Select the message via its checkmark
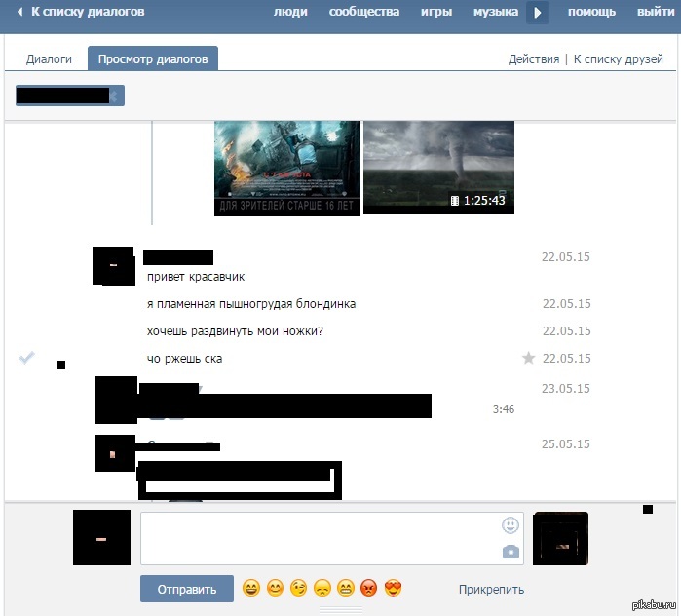 (x=27, y=359)
